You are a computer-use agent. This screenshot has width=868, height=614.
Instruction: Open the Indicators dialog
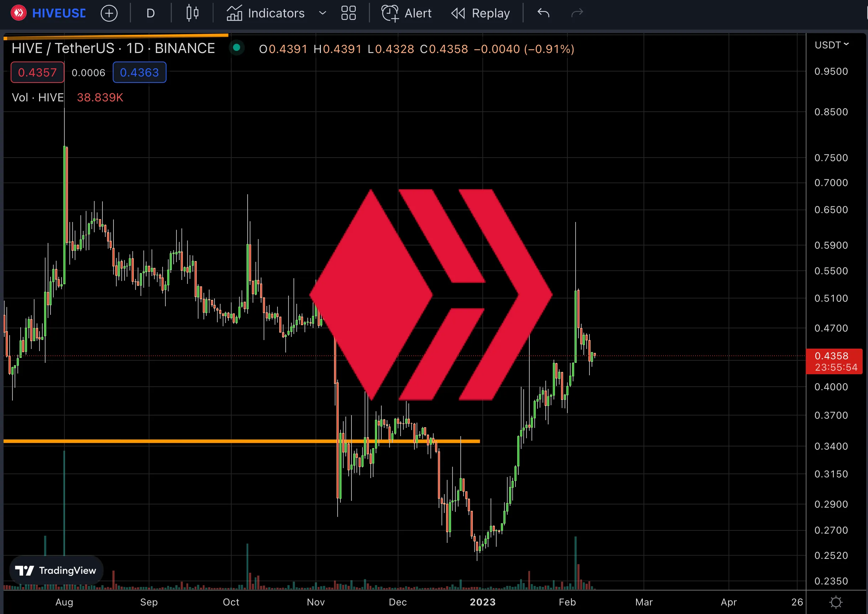(x=265, y=13)
